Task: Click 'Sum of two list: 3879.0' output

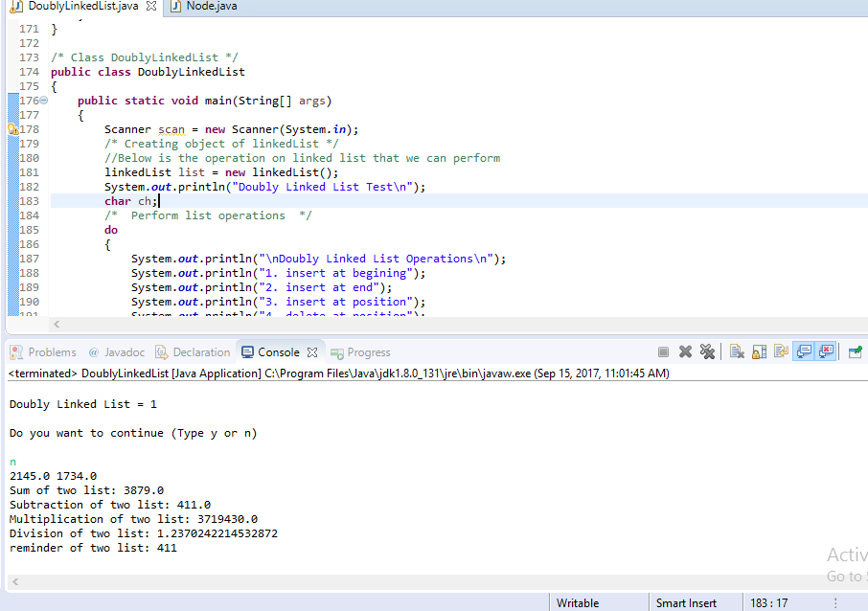Action: pyautogui.click(x=86, y=490)
